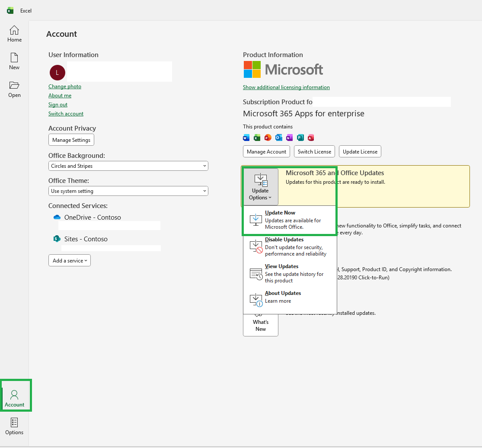Viewport: 482px width, 448px height.
Task: Open the Update Options dropdown button
Action: point(261,187)
